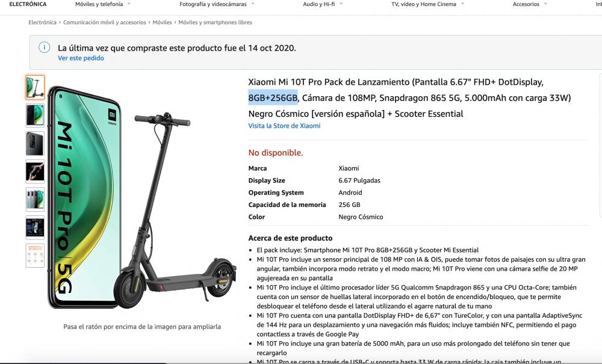The height and width of the screenshot is (364, 602).
Task: Select the fourth thumbnail with the hand image
Action: 35,171
